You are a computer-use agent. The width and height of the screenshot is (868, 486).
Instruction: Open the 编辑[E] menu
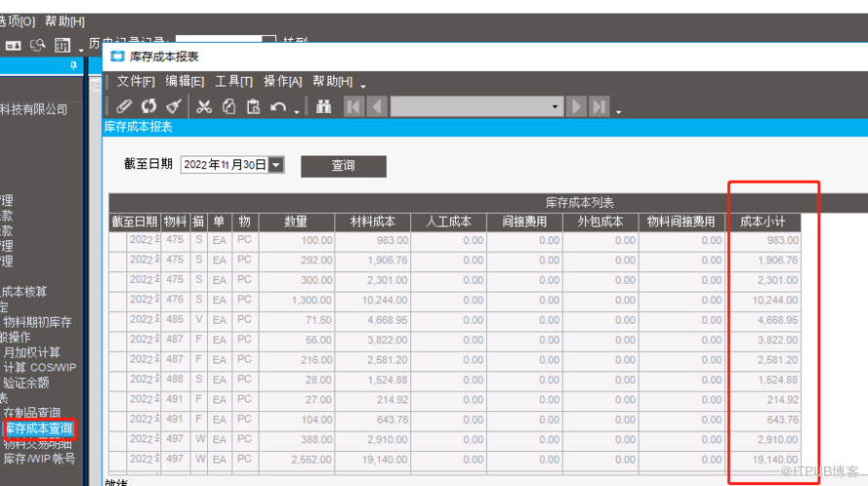(185, 81)
